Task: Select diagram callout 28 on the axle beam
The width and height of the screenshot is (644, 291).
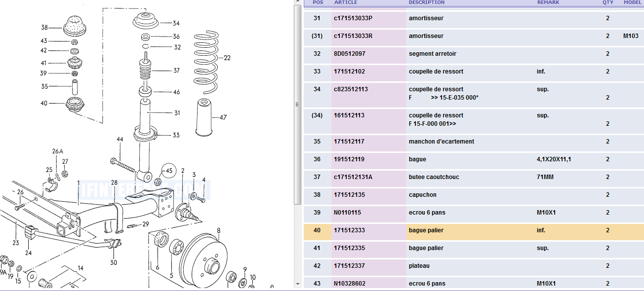Action: [x=114, y=182]
